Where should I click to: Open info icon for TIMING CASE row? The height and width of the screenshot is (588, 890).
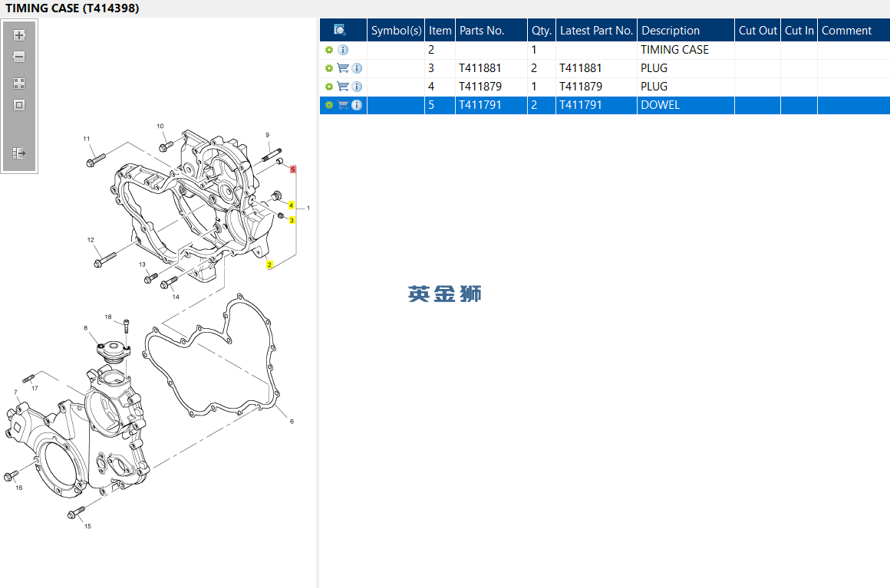(x=344, y=50)
